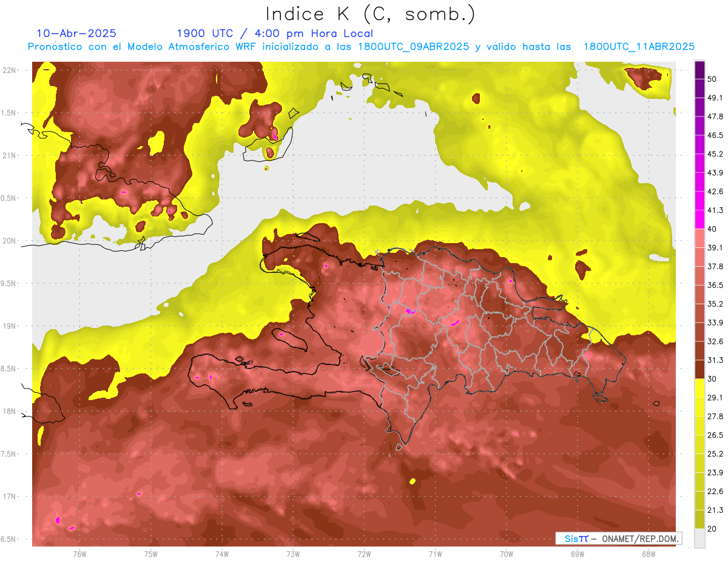Click the colorbar label '20'

point(712,529)
